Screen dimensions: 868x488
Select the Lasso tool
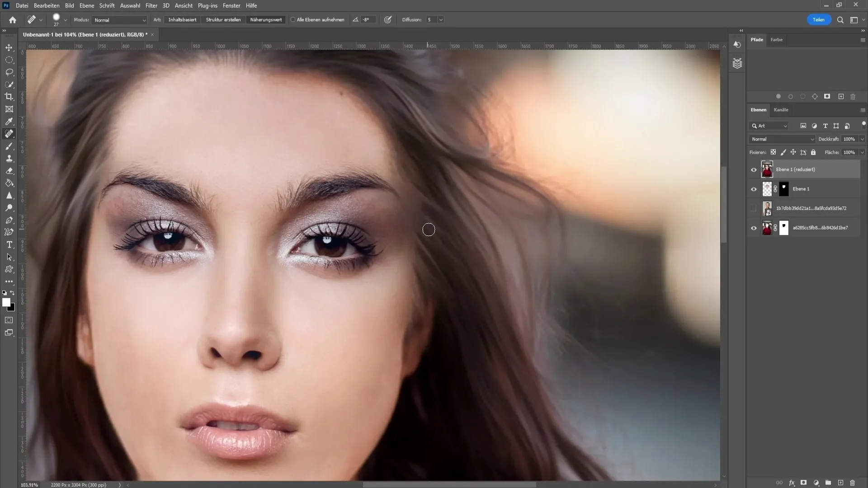pos(9,71)
